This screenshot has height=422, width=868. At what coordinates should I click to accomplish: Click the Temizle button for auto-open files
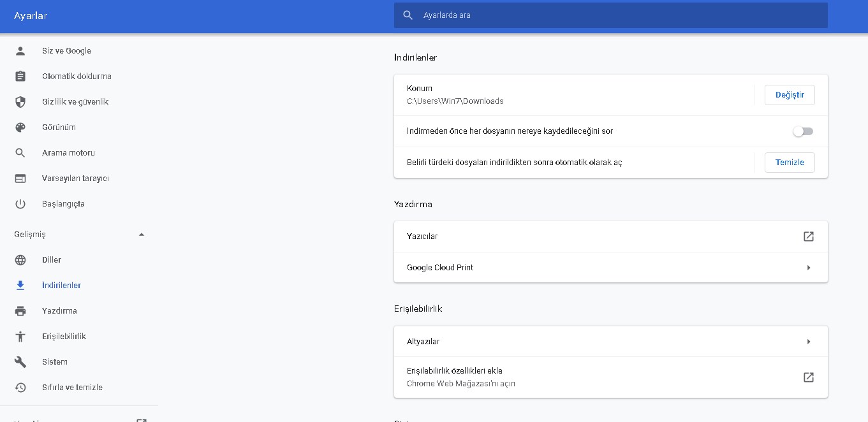(x=790, y=163)
